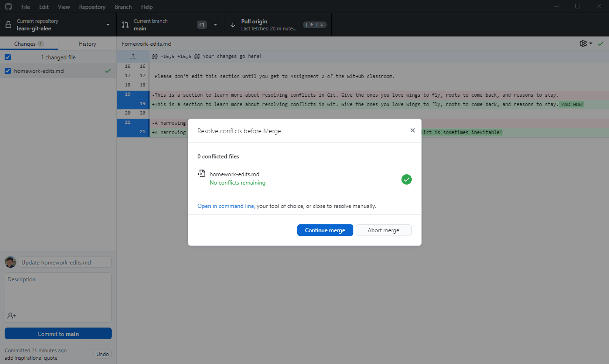Viewport: 609px width, 364px height.
Task: Open the Repository menu
Action: pos(92,7)
